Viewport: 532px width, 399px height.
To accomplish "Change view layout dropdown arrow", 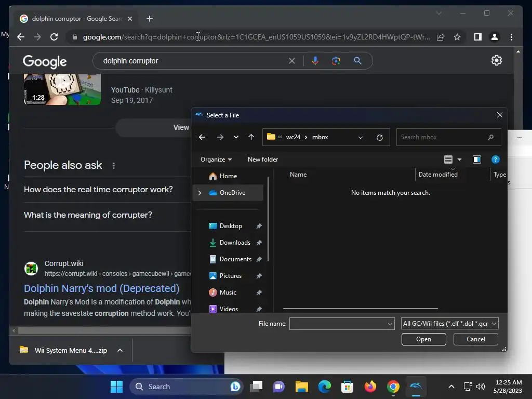I will [459, 159].
